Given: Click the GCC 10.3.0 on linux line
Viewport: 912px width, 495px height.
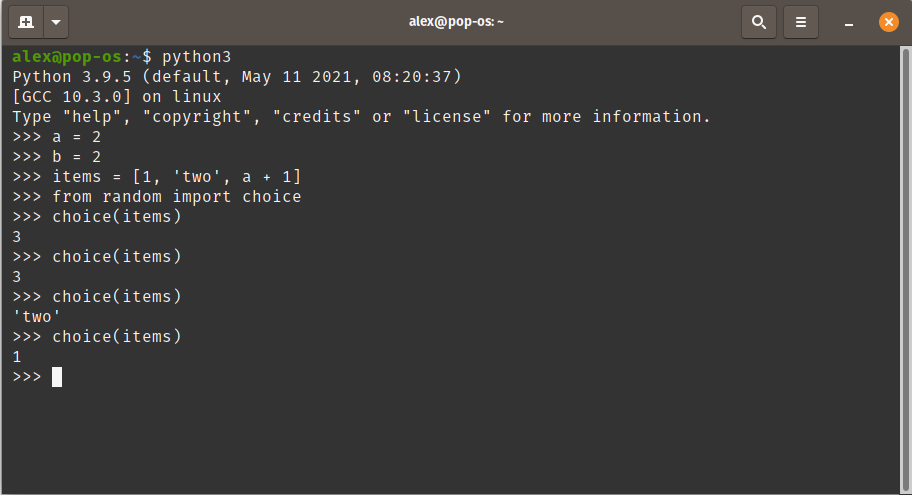Looking at the screenshot, I should [x=117, y=97].
